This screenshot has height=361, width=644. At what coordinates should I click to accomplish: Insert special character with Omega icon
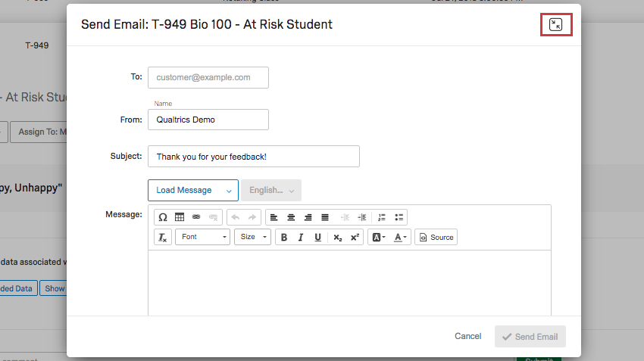click(163, 217)
